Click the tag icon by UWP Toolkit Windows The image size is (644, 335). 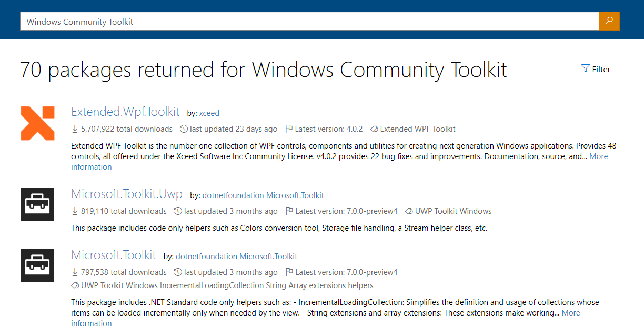[x=409, y=211]
